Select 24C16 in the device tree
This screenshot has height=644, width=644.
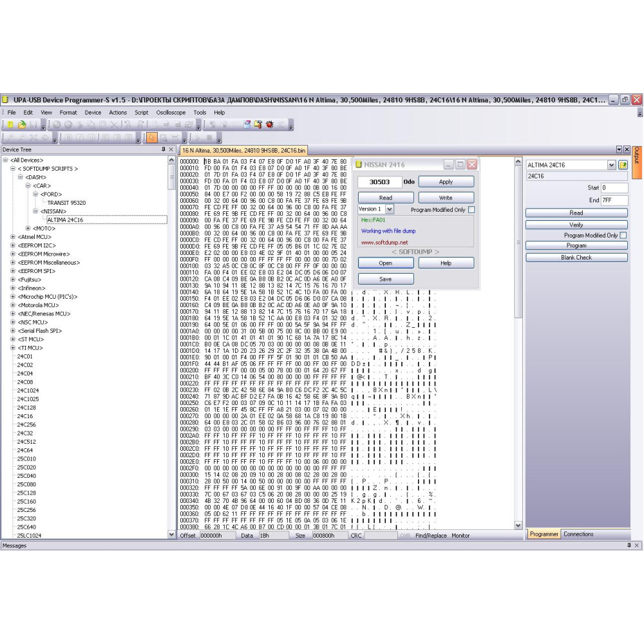click(25, 416)
